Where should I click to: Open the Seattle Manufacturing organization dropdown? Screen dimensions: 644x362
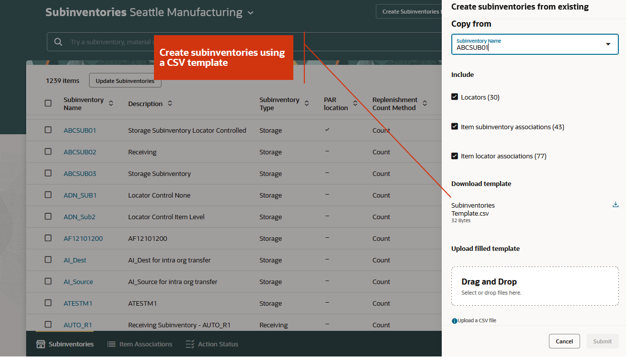pos(251,12)
